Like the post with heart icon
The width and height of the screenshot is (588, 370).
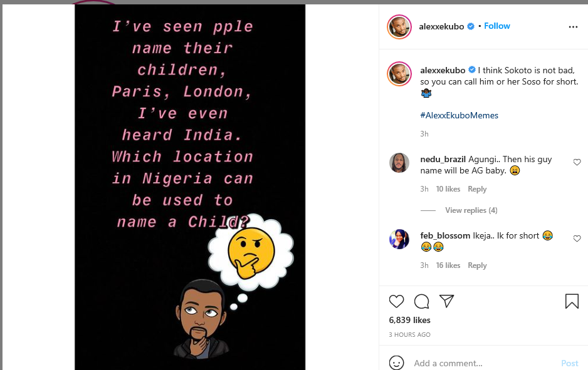click(x=396, y=302)
